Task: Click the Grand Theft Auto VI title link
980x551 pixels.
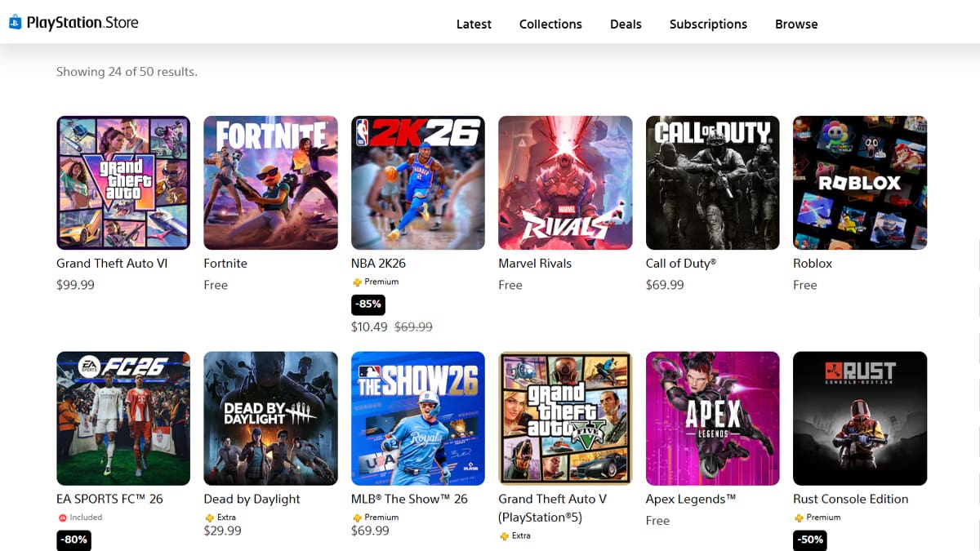Action: (x=112, y=264)
